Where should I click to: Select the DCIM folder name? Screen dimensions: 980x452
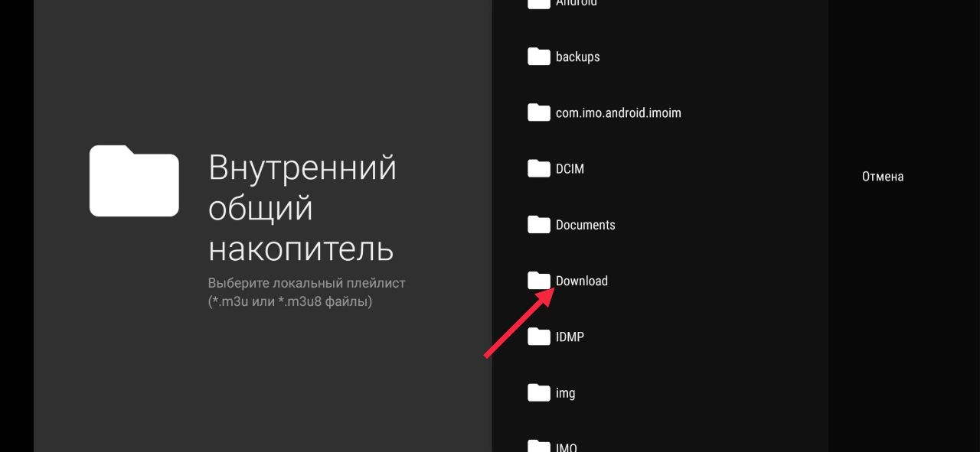pyautogui.click(x=570, y=168)
